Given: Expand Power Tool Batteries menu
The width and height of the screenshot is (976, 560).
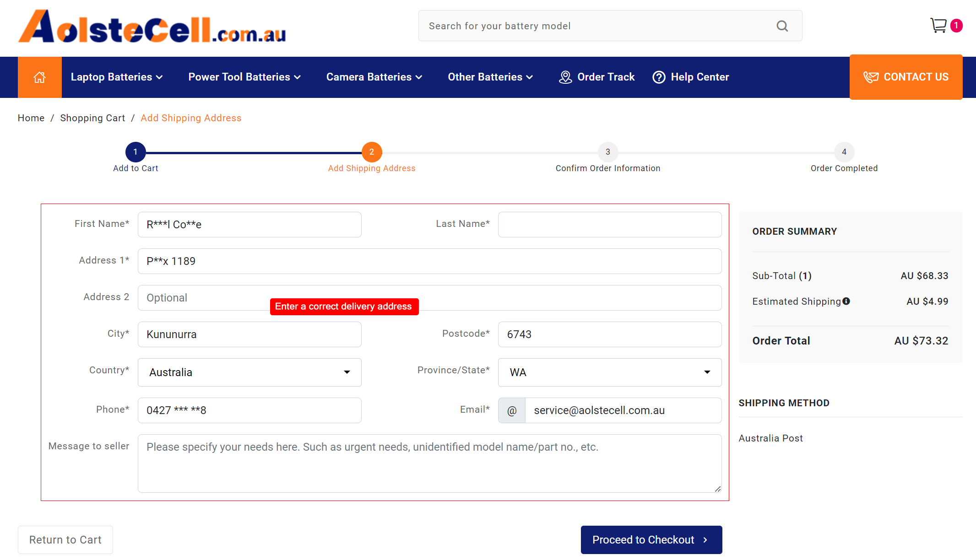Looking at the screenshot, I should pos(244,77).
